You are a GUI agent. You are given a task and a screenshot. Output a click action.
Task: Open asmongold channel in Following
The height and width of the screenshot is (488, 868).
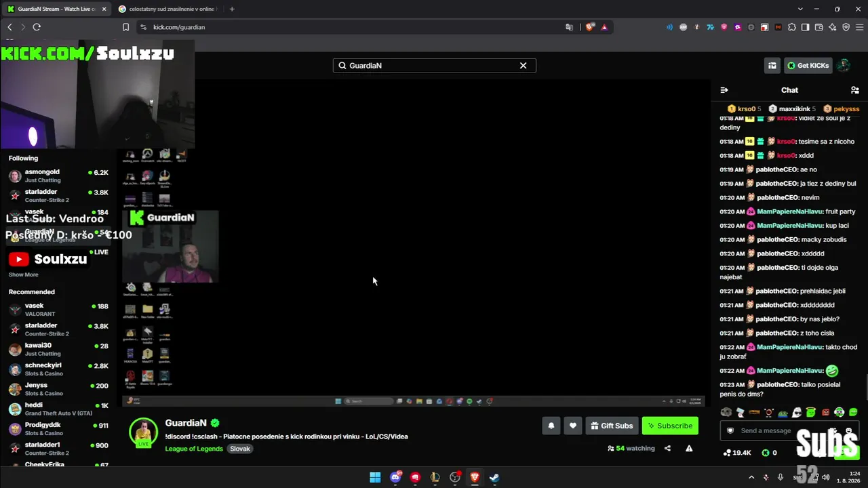(58, 176)
